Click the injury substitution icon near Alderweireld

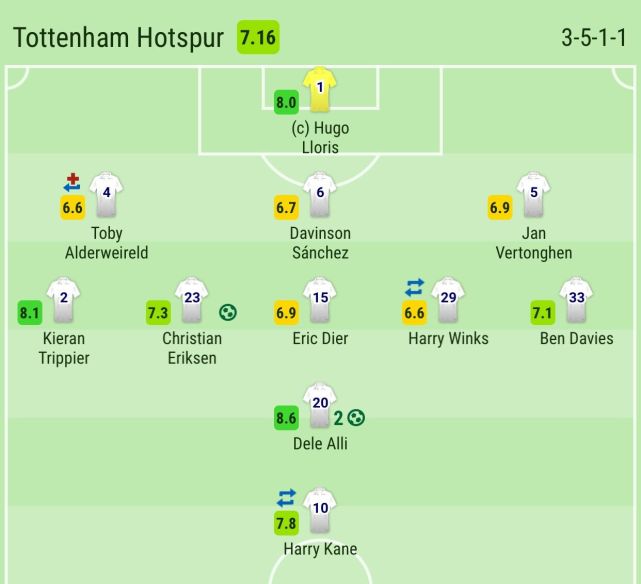[72, 183]
